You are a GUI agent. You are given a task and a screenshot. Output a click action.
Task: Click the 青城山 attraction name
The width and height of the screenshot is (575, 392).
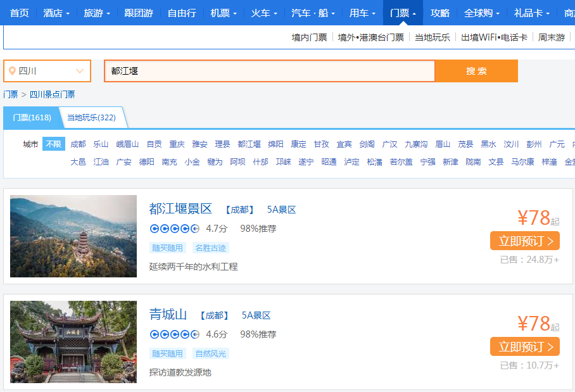168,314
